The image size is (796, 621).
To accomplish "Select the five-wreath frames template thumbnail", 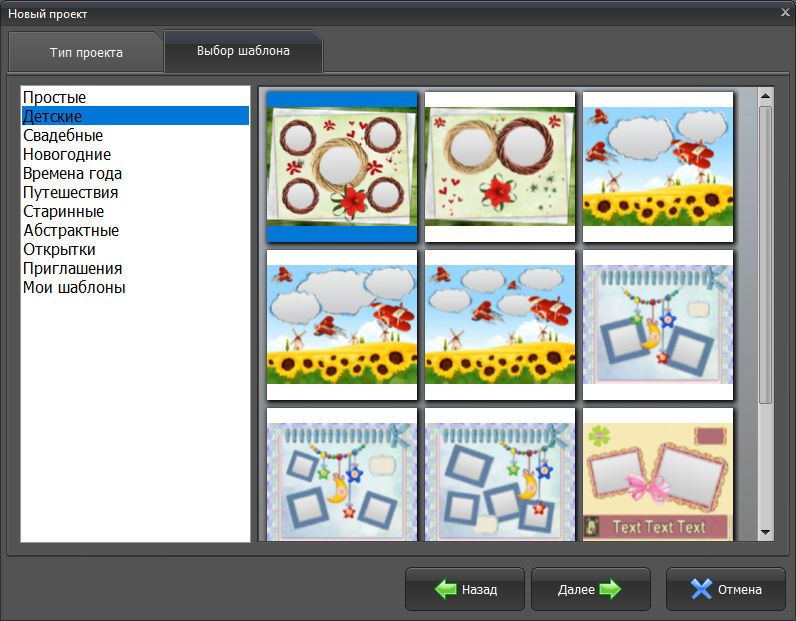I will click(342, 167).
